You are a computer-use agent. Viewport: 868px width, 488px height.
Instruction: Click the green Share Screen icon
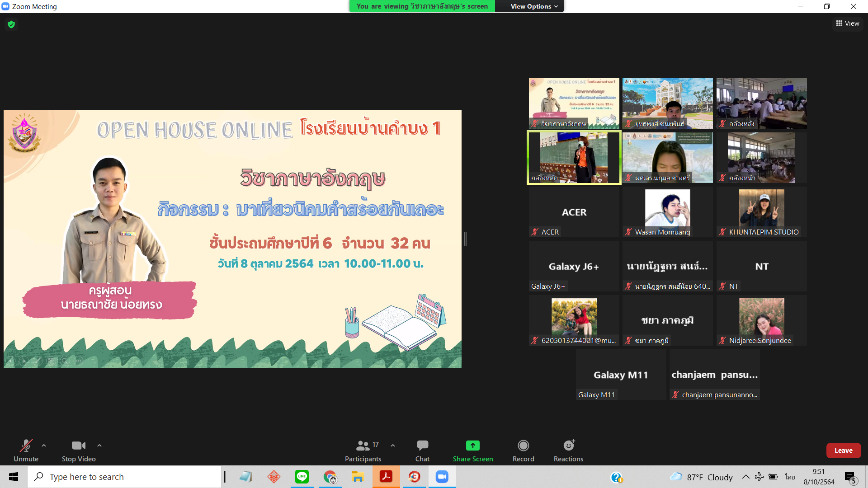coord(472,446)
